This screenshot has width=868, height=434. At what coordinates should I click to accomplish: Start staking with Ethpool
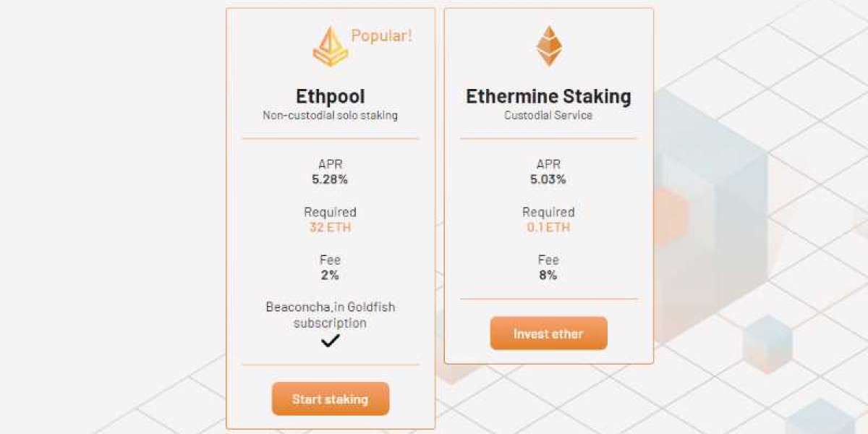[331, 399]
